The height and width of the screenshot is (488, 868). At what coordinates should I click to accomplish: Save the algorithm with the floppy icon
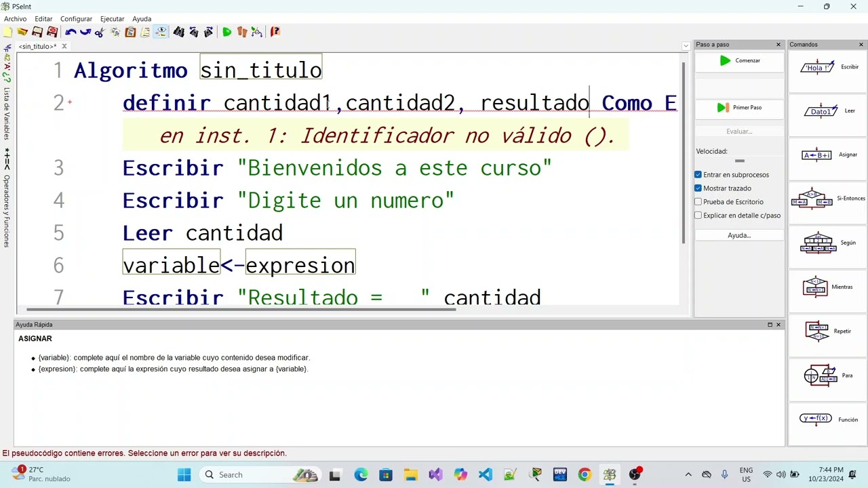pos(37,32)
